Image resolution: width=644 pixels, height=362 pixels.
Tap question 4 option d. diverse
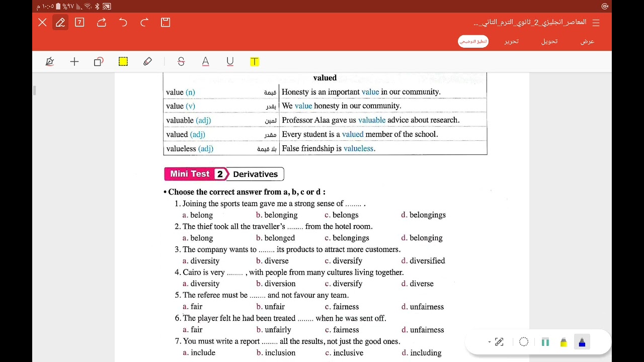point(417,284)
